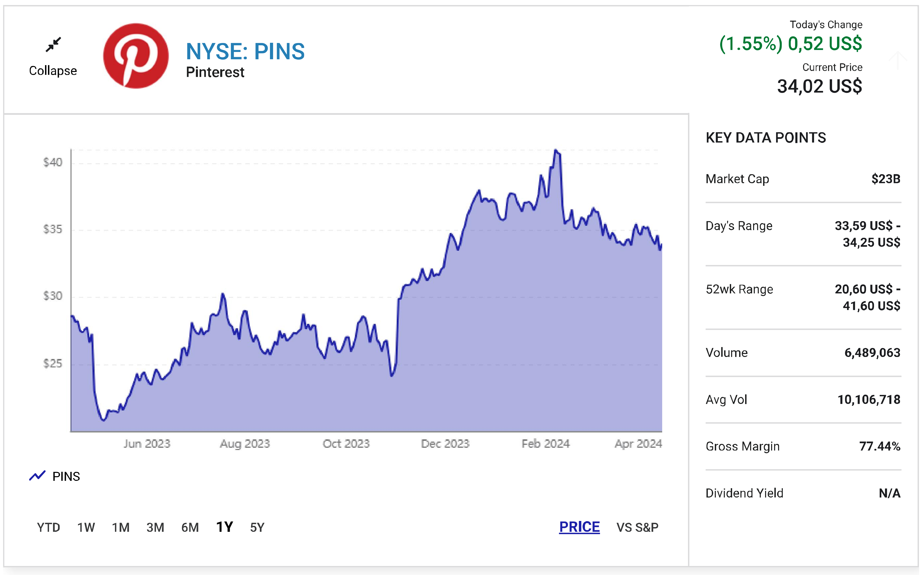Compare using VS S&P view
924x575 pixels.
coord(637,528)
